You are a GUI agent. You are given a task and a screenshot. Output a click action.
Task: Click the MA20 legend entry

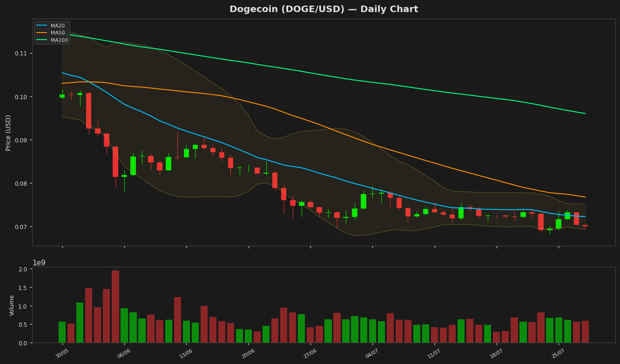[x=52, y=26]
